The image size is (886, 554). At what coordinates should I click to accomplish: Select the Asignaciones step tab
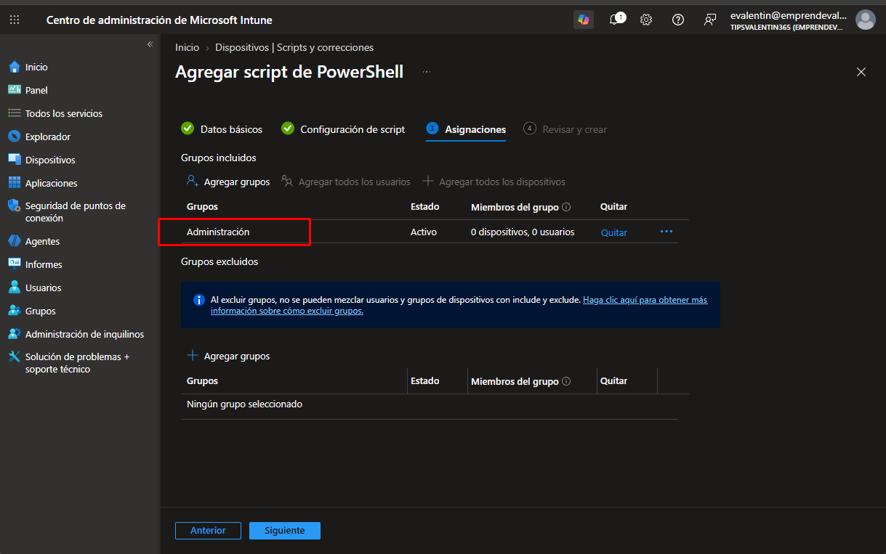coord(466,129)
